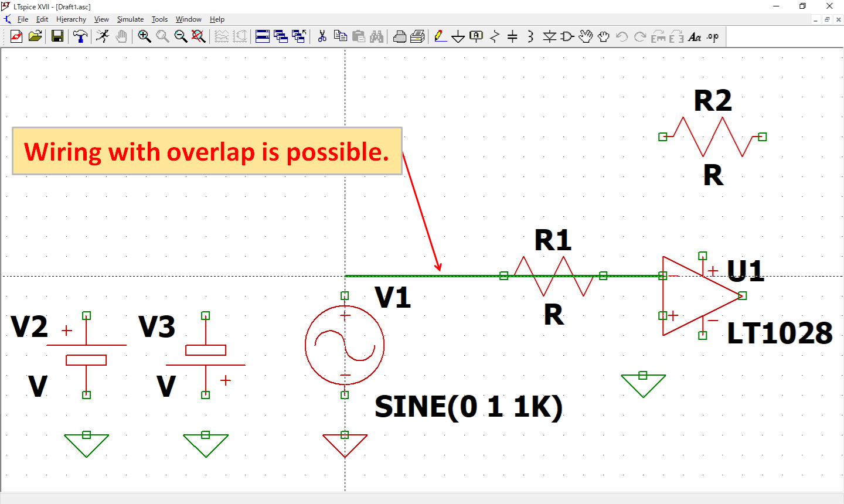Select resistor R2 in schematic
844x504 pixels.
713,137
